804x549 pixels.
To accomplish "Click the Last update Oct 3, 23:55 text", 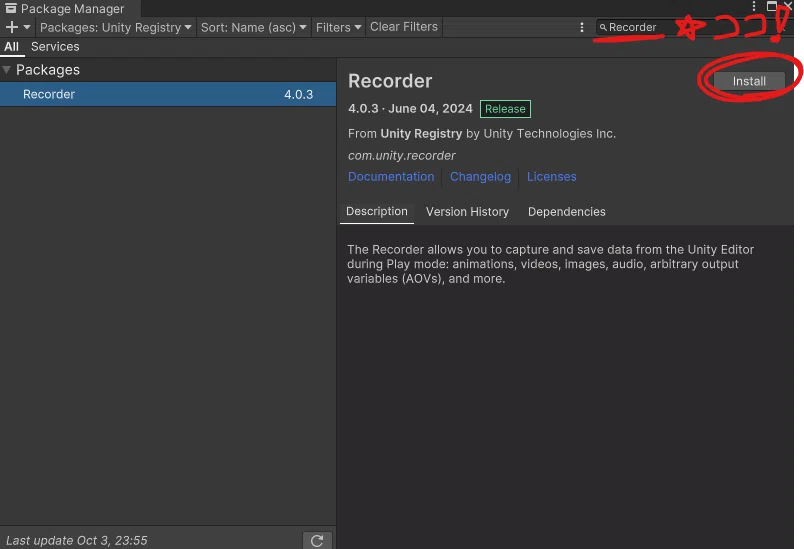I will pos(76,540).
